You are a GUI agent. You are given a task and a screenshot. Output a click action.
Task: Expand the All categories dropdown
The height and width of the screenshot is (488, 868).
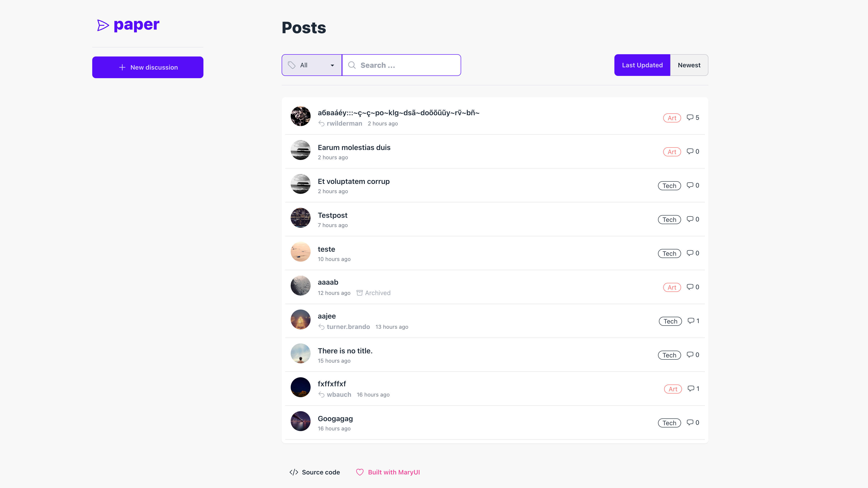point(312,65)
